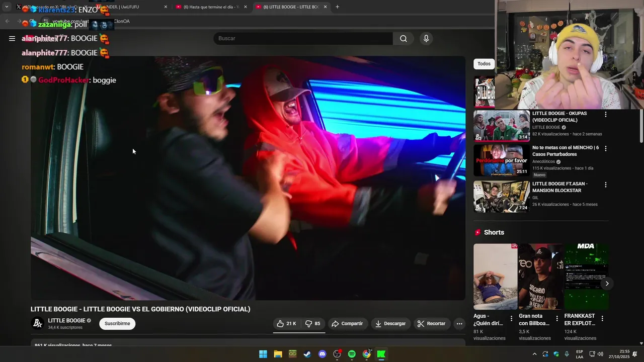Open options for the OKUPAS video
The height and width of the screenshot is (362, 644).
pyautogui.click(x=605, y=115)
